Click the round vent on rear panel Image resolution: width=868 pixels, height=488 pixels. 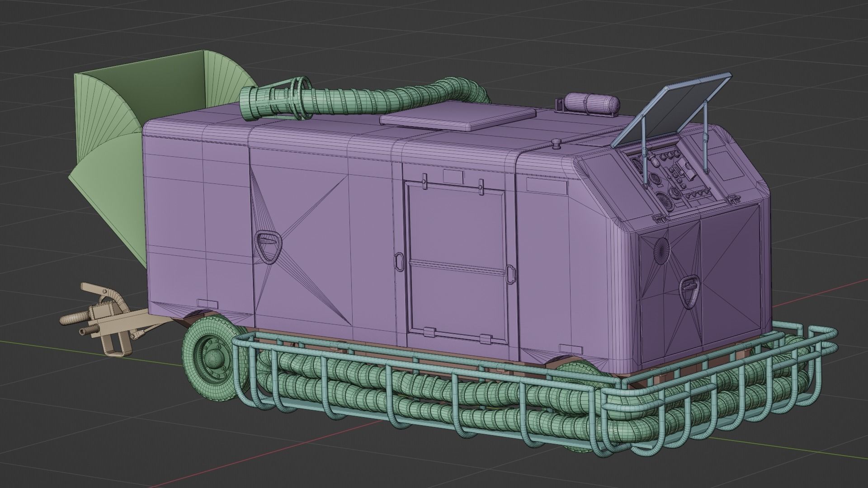click(661, 250)
